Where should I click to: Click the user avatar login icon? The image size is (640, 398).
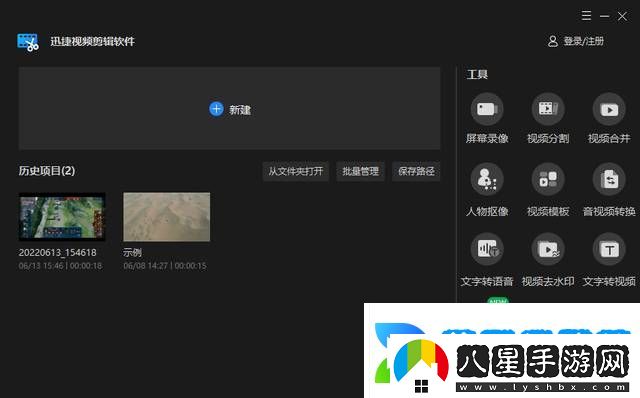pos(553,41)
